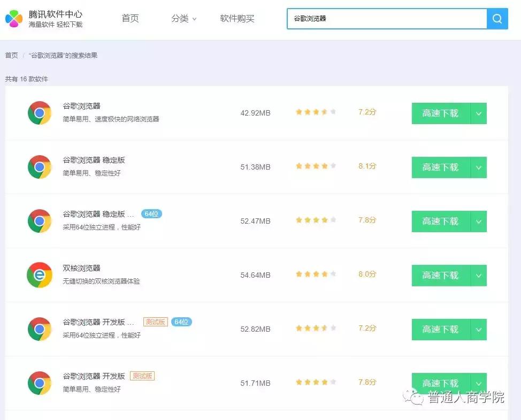
Task: Click 高速下载 for 谷歌浏览器 稳定版
Action: click(x=440, y=166)
